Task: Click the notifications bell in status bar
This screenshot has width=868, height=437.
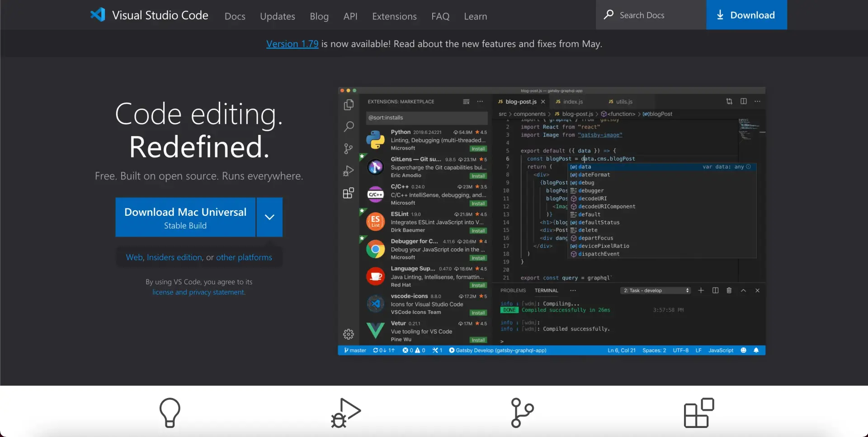Action: point(756,351)
